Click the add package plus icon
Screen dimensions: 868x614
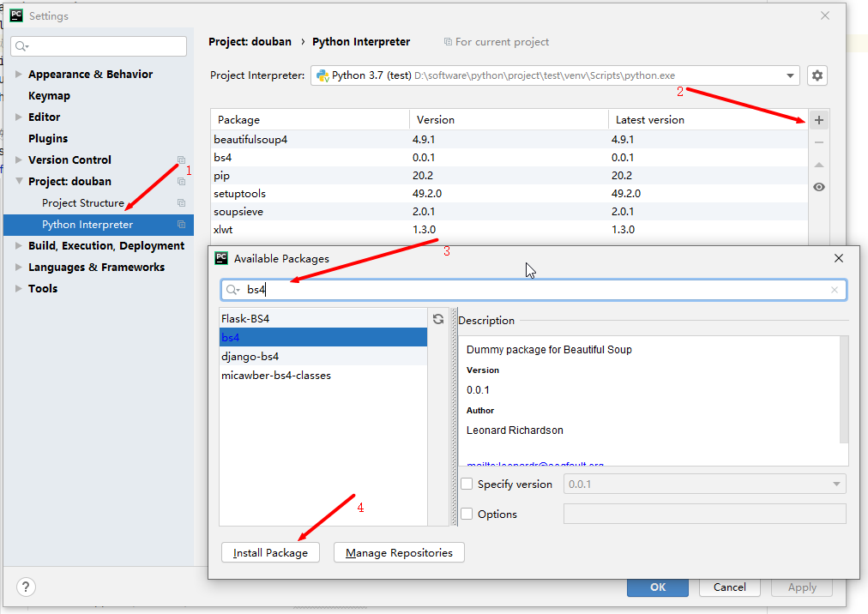point(819,120)
